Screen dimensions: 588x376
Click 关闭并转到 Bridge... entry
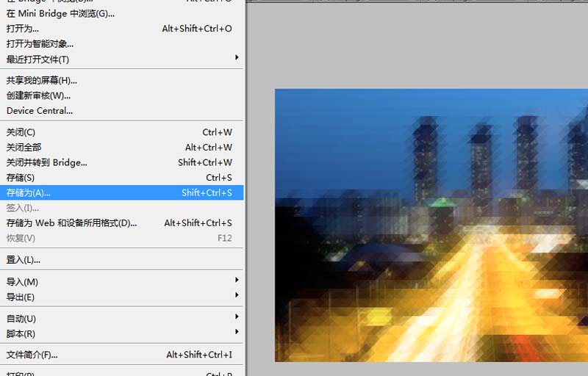click(121, 162)
